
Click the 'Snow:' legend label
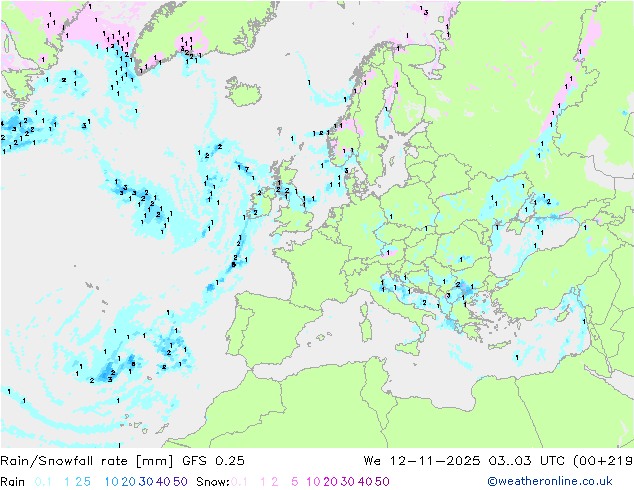point(213,482)
